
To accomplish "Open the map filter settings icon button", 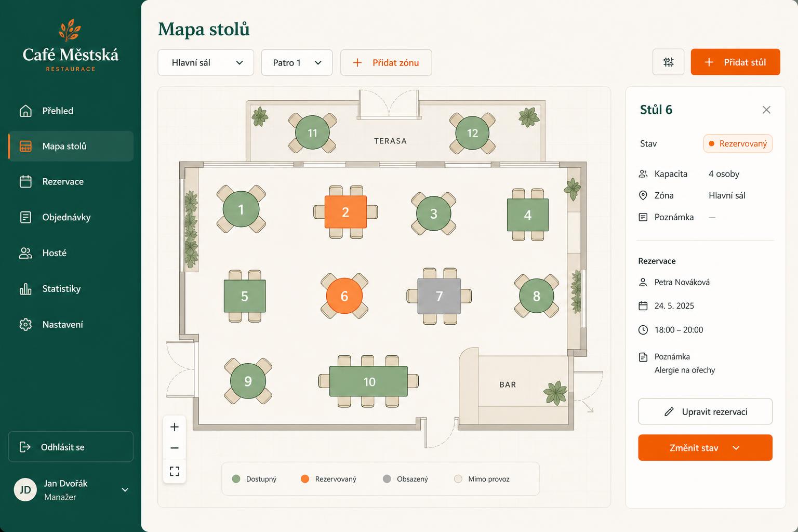I will 668,62.
